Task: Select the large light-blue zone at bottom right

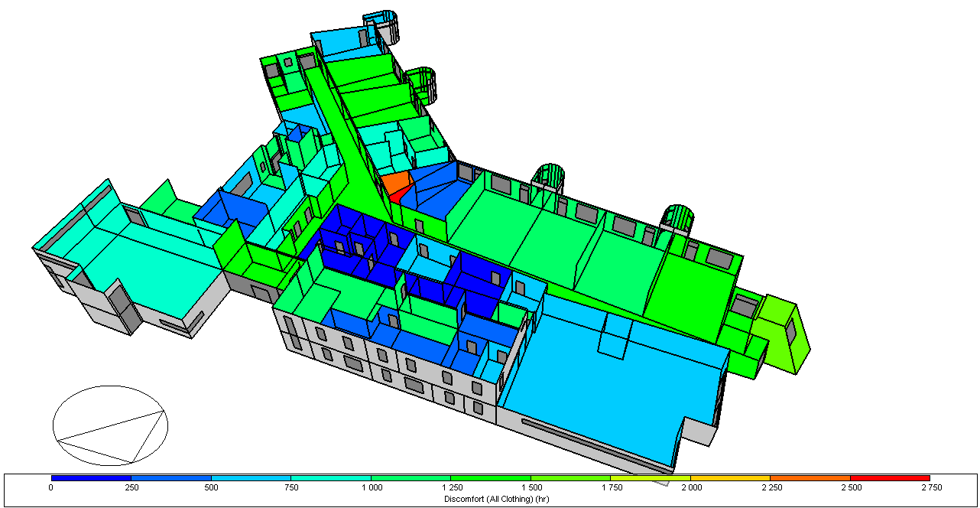Action: [x=604, y=383]
